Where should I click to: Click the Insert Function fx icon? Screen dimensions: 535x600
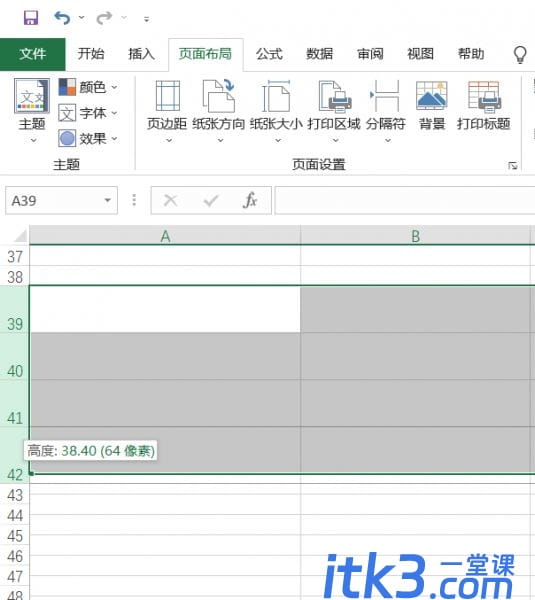[250, 200]
